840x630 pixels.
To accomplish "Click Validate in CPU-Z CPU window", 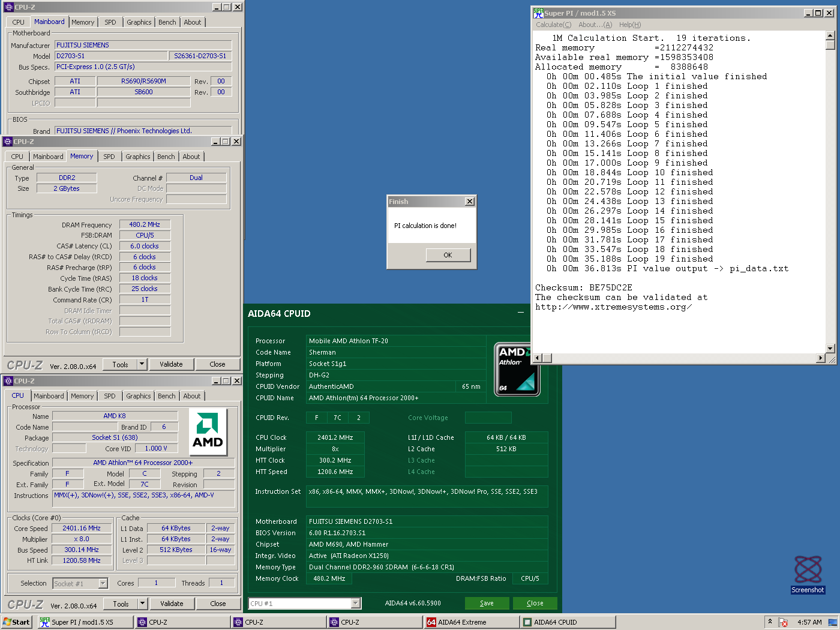I will pyautogui.click(x=172, y=604).
